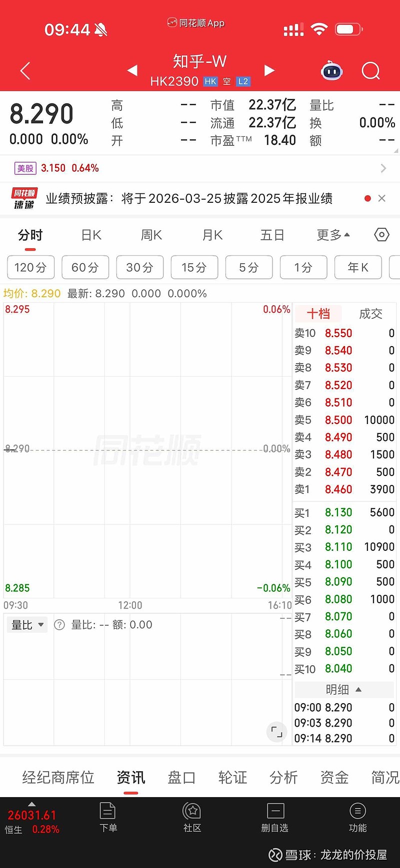Select the 分时 chart tab

pyautogui.click(x=30, y=235)
